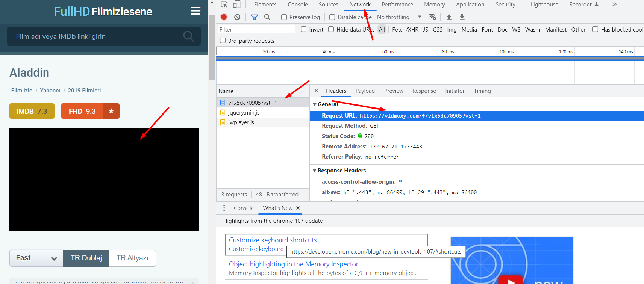The width and height of the screenshot is (644, 284).
Task: Filter requests by Doc type
Action: tap(503, 30)
